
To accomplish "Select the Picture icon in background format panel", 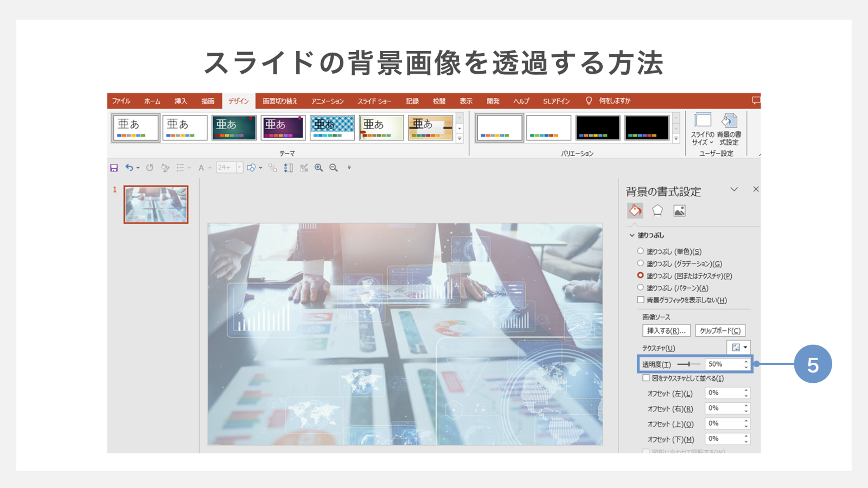I will tap(679, 210).
